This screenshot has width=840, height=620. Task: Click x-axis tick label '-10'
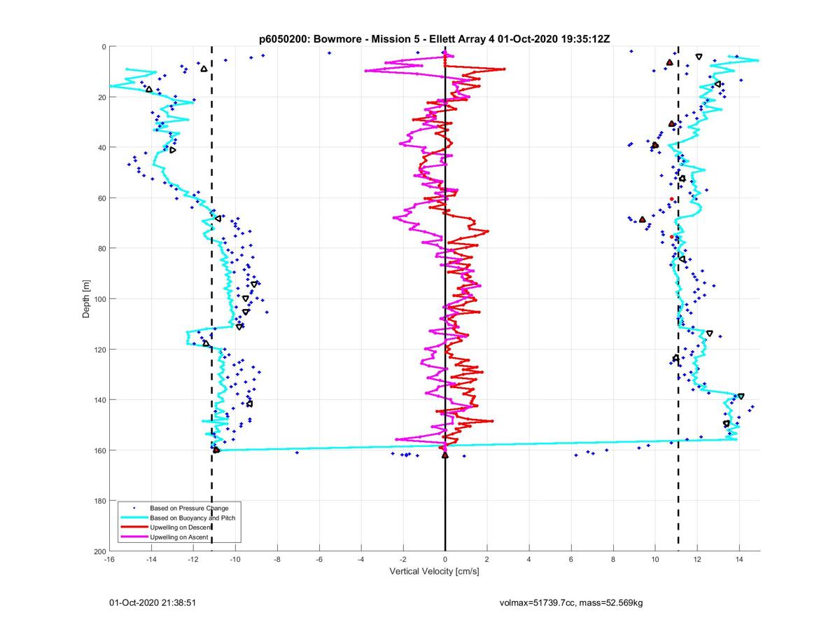(x=235, y=560)
